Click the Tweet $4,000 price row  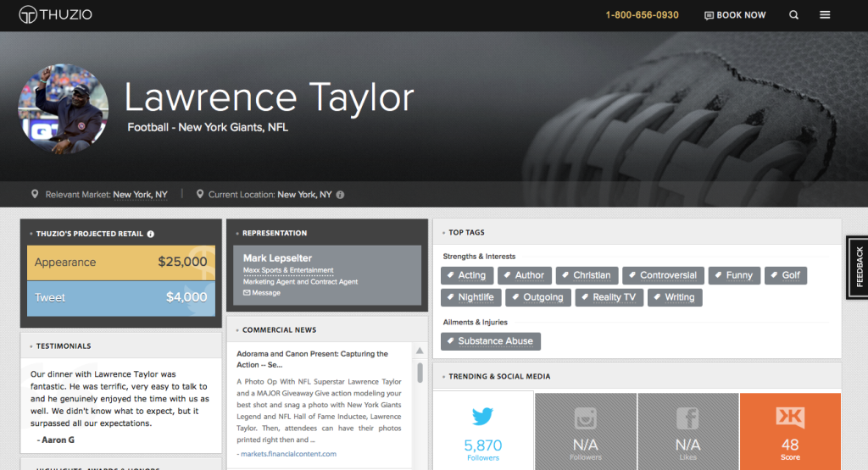[121, 297]
